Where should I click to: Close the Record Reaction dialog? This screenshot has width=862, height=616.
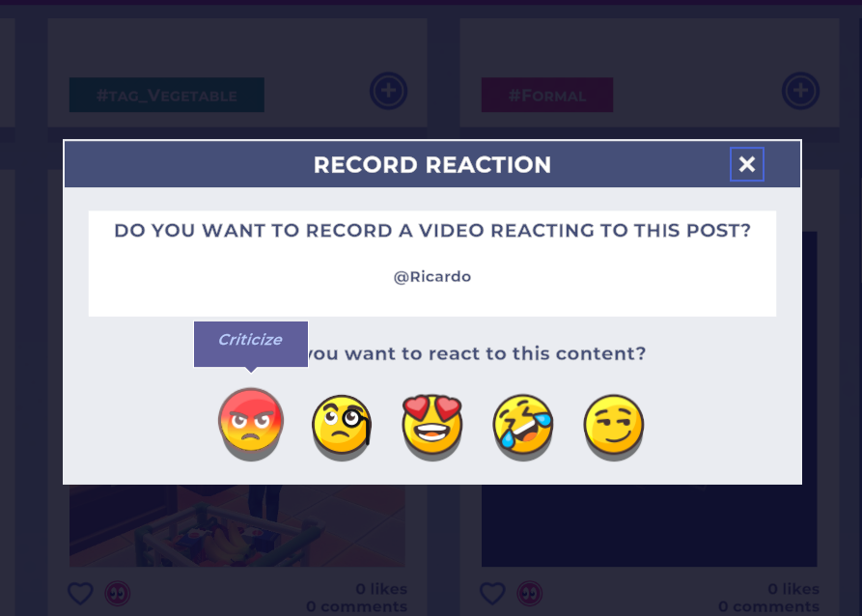tap(746, 164)
